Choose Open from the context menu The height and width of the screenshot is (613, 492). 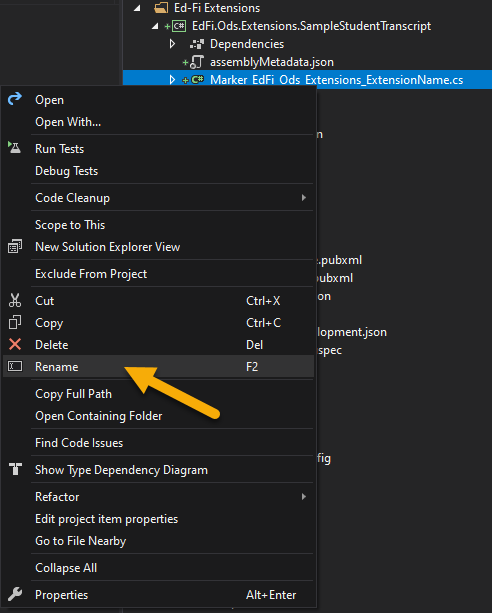pos(158,100)
